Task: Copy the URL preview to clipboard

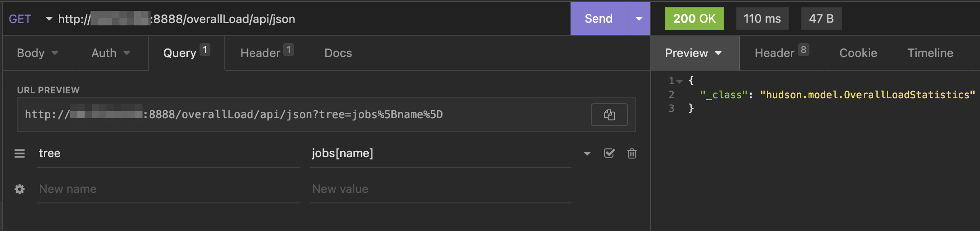Action: click(x=609, y=115)
